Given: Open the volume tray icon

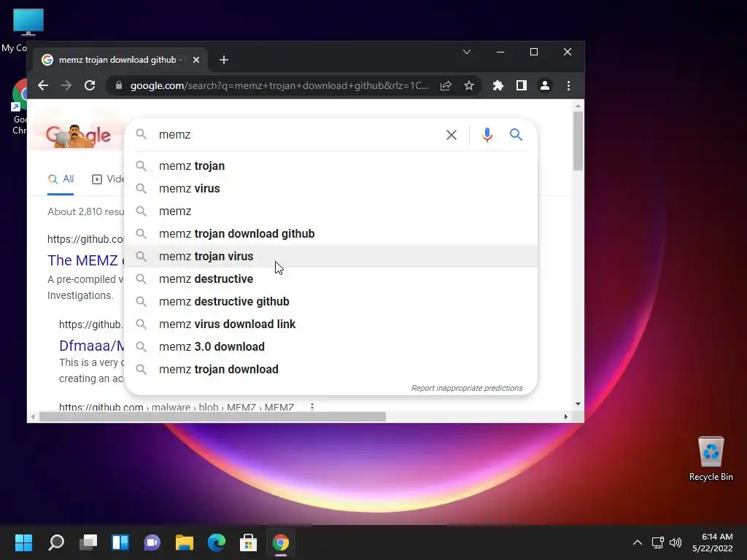Looking at the screenshot, I should [676, 542].
